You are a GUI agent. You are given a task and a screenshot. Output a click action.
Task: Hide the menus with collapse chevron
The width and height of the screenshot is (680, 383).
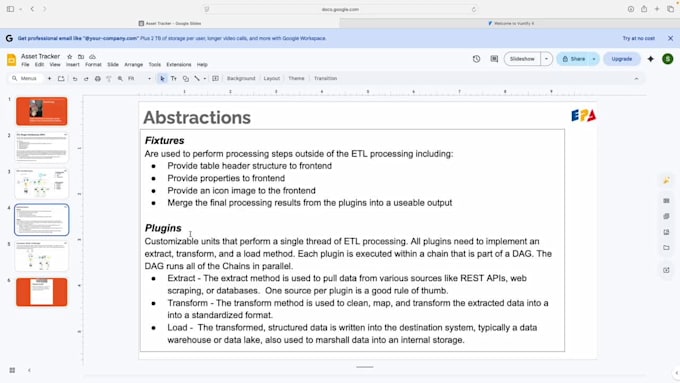tap(636, 79)
